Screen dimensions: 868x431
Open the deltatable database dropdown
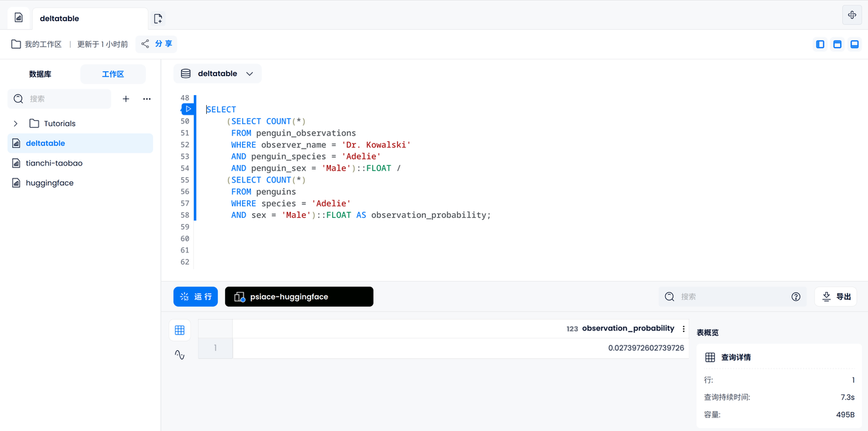(218, 73)
